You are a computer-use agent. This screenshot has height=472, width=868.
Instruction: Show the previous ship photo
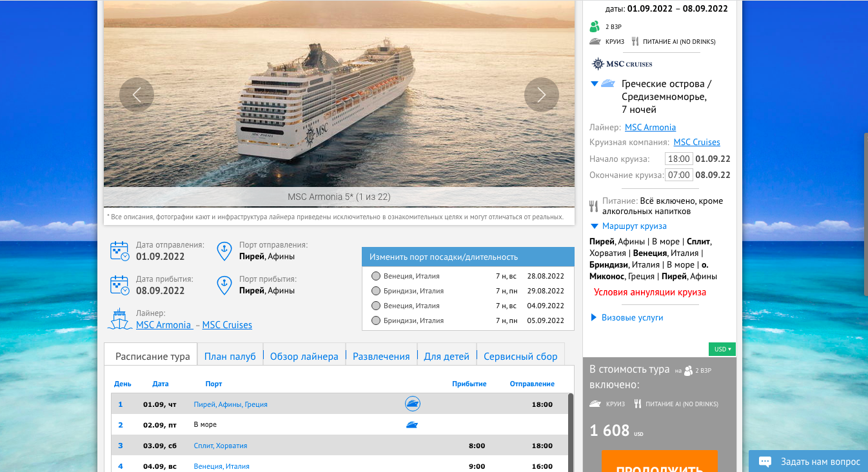pyautogui.click(x=137, y=95)
